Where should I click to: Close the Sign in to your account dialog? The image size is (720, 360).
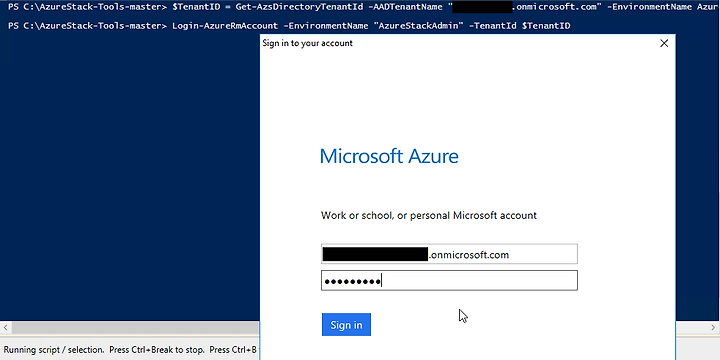(x=664, y=43)
